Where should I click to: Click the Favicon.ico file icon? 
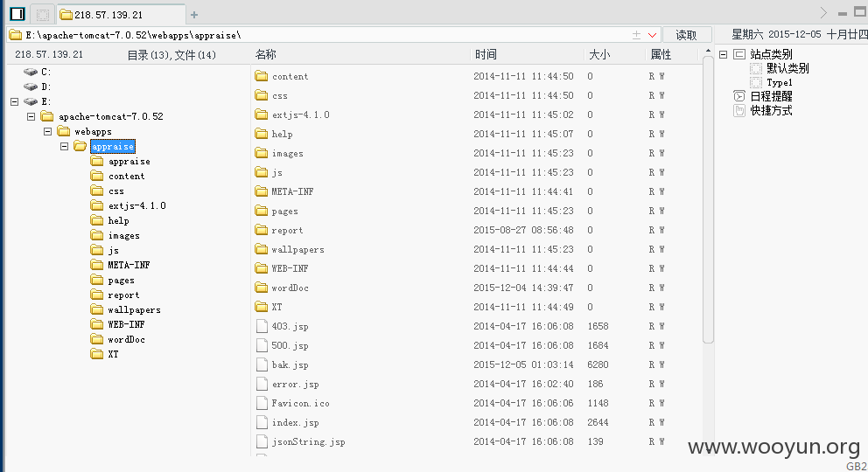[262, 403]
